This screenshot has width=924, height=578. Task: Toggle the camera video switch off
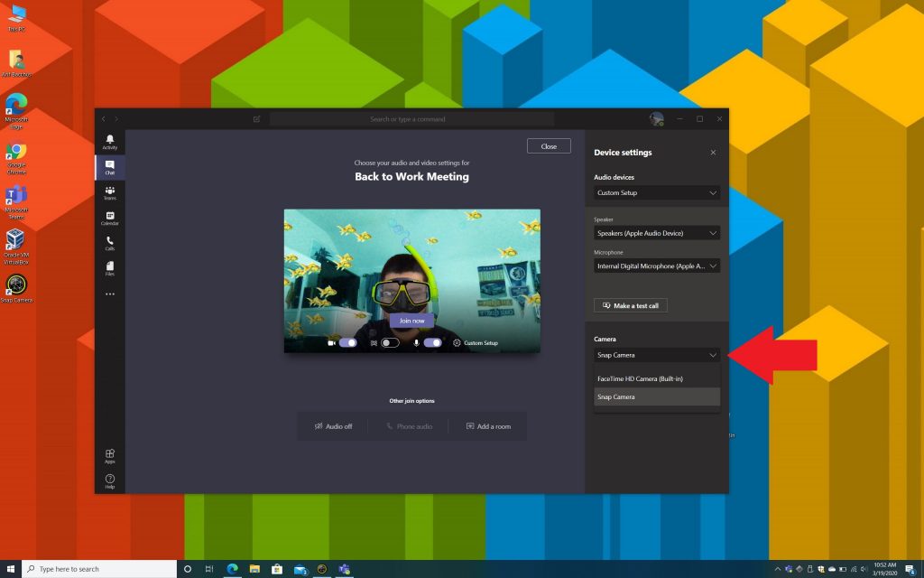[347, 343]
